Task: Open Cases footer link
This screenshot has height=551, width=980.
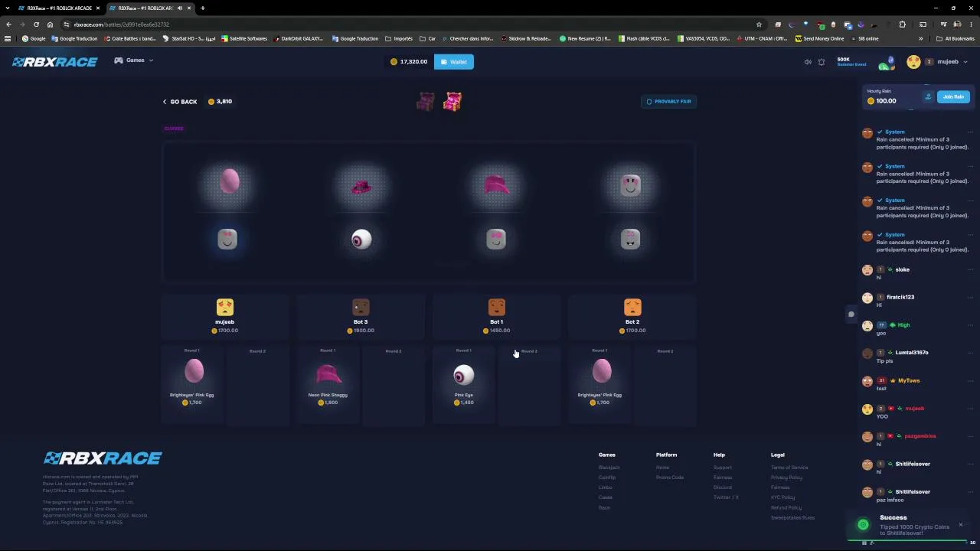Action: (605, 497)
